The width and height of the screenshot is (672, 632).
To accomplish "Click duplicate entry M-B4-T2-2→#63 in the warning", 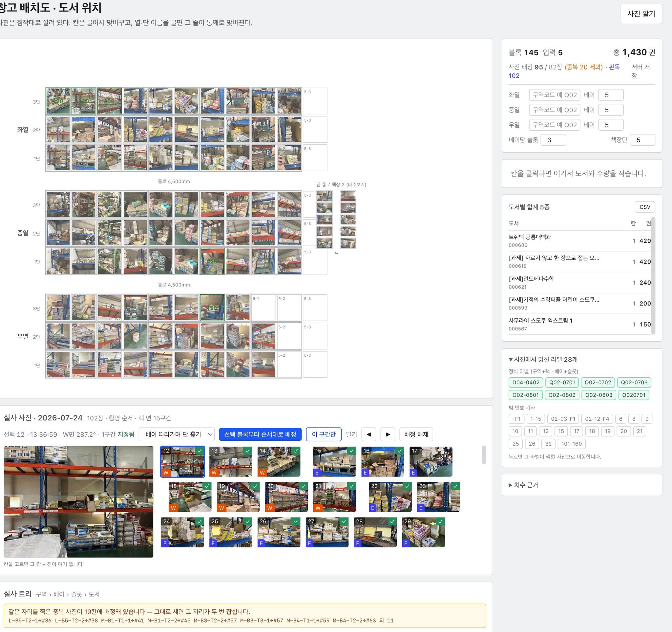I will pyautogui.click(x=354, y=621).
